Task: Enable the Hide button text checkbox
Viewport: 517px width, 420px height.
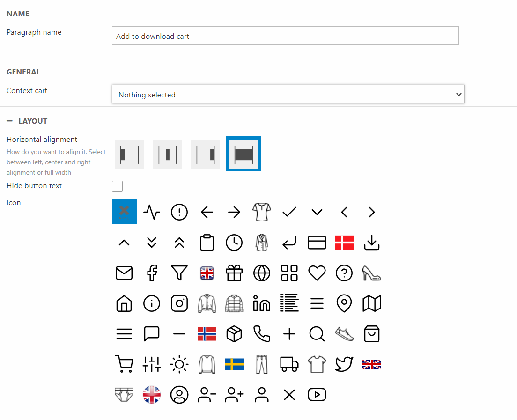Action: (118, 186)
